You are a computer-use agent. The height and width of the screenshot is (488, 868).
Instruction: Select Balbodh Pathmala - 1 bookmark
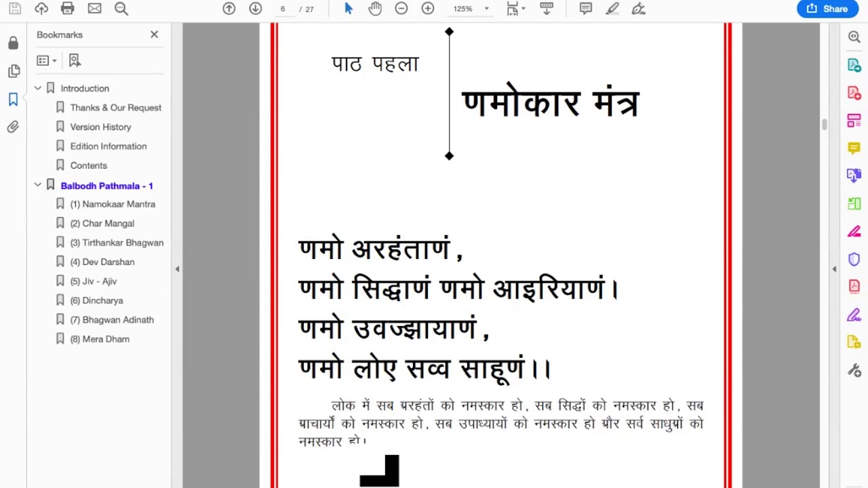point(106,186)
